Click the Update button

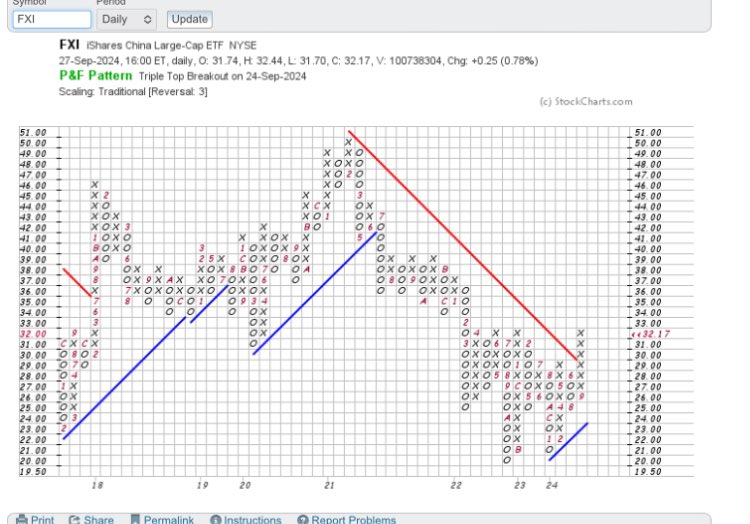coord(190,20)
